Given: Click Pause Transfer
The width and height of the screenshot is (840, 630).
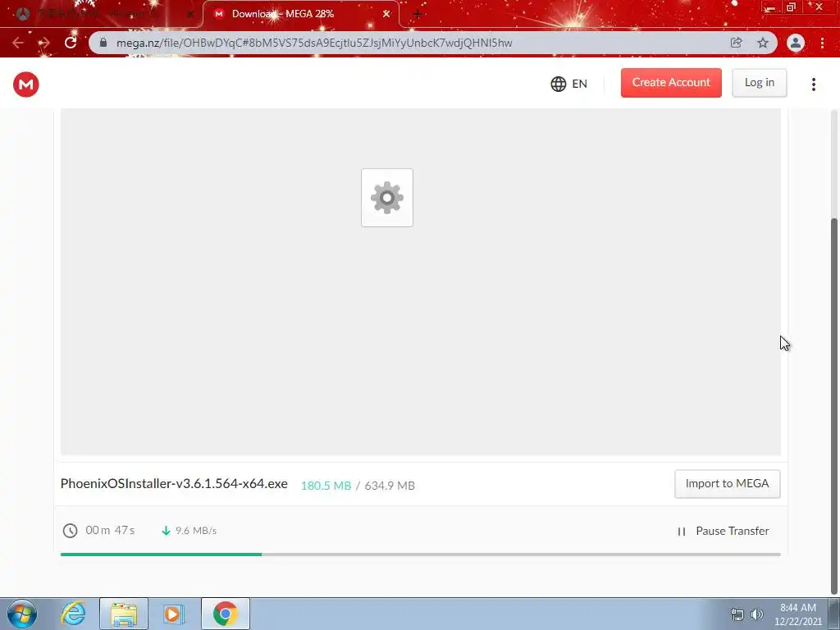Looking at the screenshot, I should tap(724, 531).
